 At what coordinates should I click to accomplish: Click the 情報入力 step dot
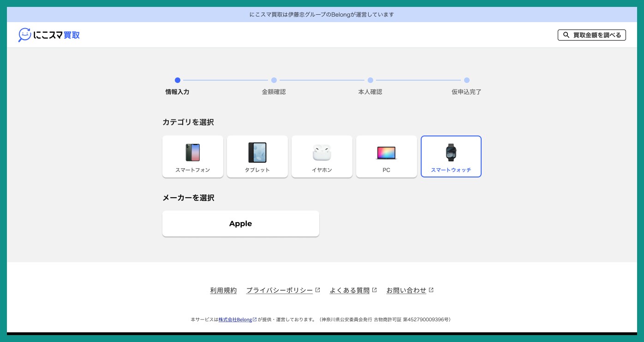[x=178, y=80]
